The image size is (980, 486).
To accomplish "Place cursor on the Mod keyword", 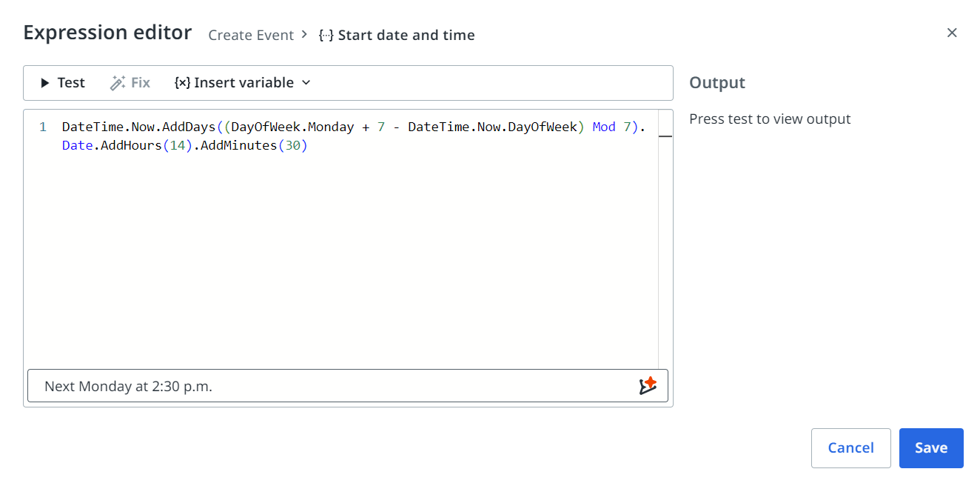I will point(604,127).
